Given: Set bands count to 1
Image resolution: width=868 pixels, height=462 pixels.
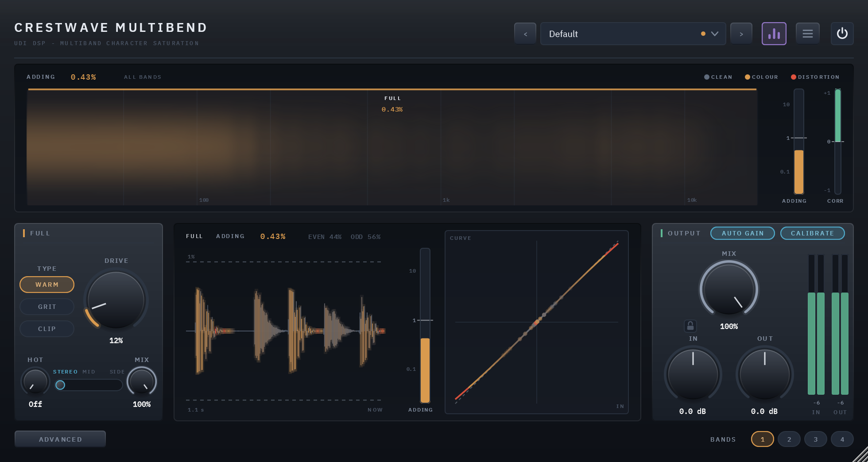Looking at the screenshot, I should (x=763, y=439).
